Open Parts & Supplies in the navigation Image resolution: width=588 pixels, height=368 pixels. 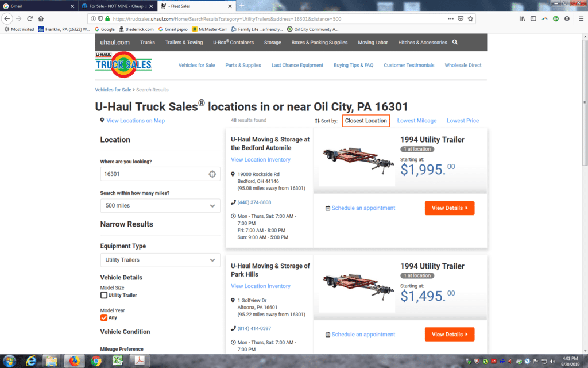(243, 65)
